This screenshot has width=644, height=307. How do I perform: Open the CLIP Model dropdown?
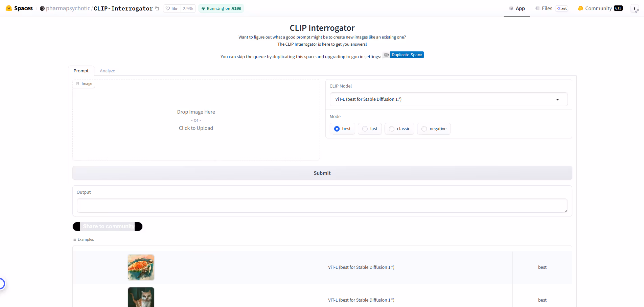pos(448,99)
